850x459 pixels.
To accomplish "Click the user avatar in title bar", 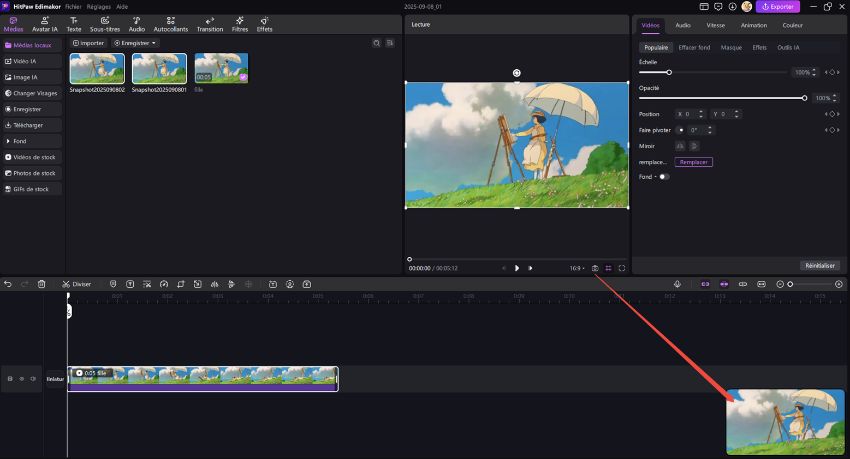I will click(746, 7).
